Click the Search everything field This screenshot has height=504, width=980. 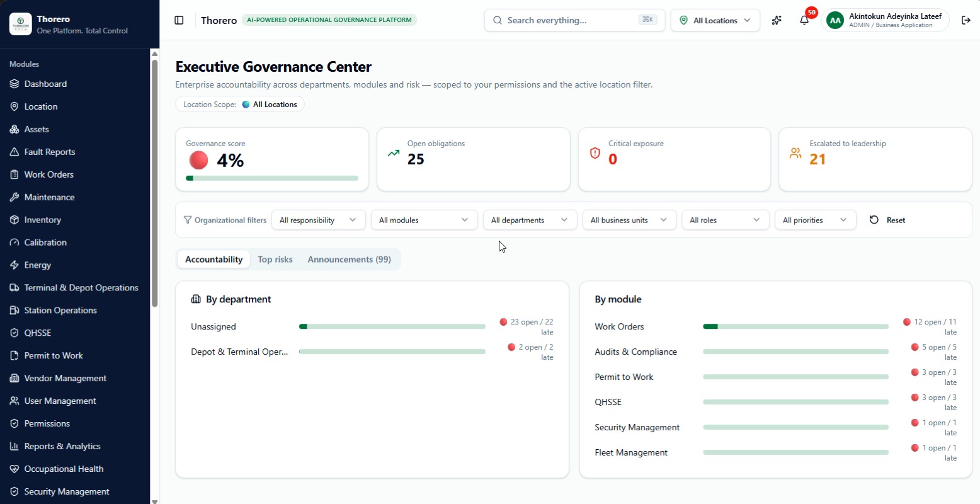pos(574,20)
